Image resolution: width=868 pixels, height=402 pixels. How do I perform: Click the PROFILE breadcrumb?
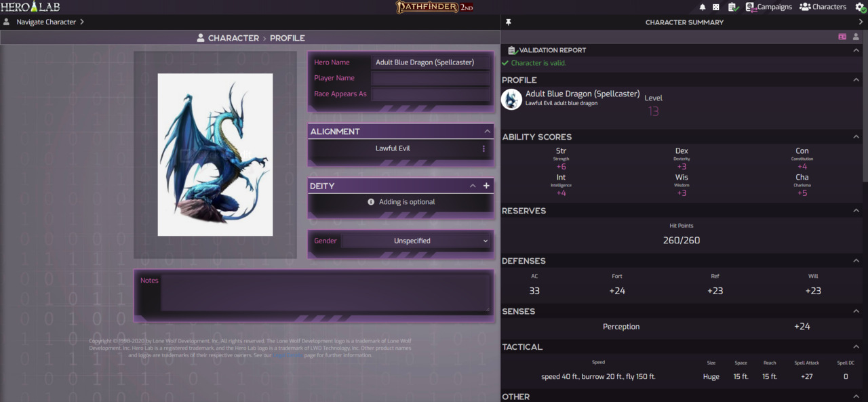pos(288,38)
